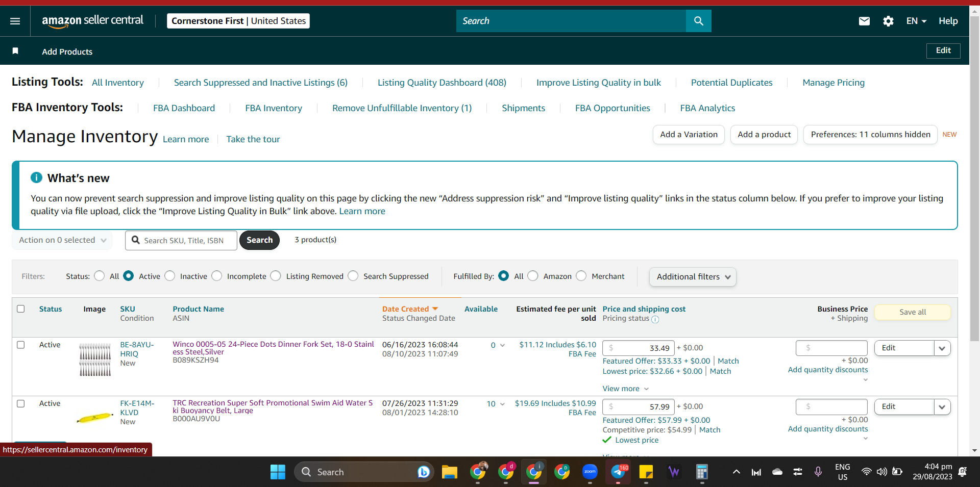This screenshot has width=980, height=487.
Task: Expand available quantity chevron for Winco row
Action: (x=502, y=345)
